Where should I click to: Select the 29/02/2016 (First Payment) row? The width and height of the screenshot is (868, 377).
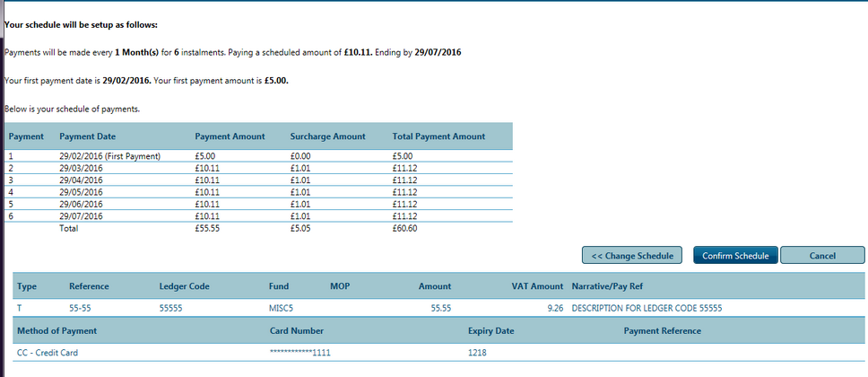coord(109,156)
